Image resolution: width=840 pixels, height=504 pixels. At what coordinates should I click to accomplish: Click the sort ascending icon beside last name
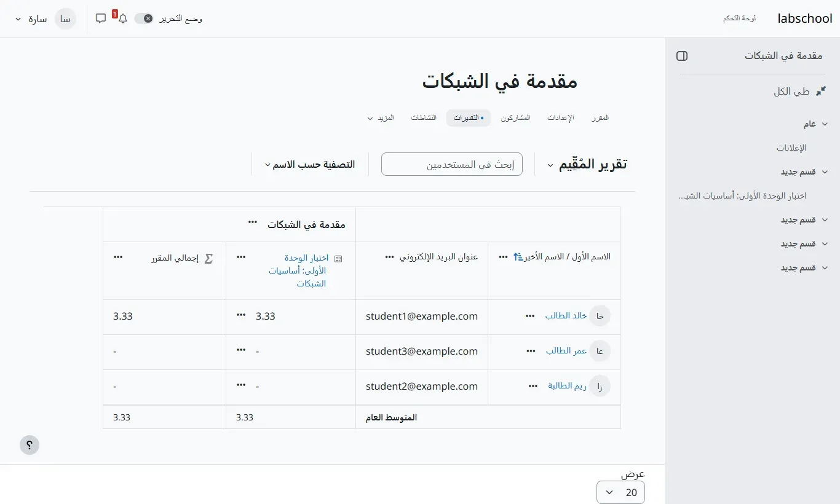517,257
